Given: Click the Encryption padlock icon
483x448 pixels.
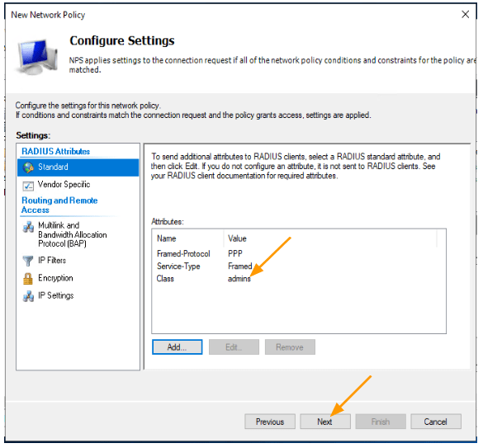Looking at the screenshot, I should coord(28,279).
